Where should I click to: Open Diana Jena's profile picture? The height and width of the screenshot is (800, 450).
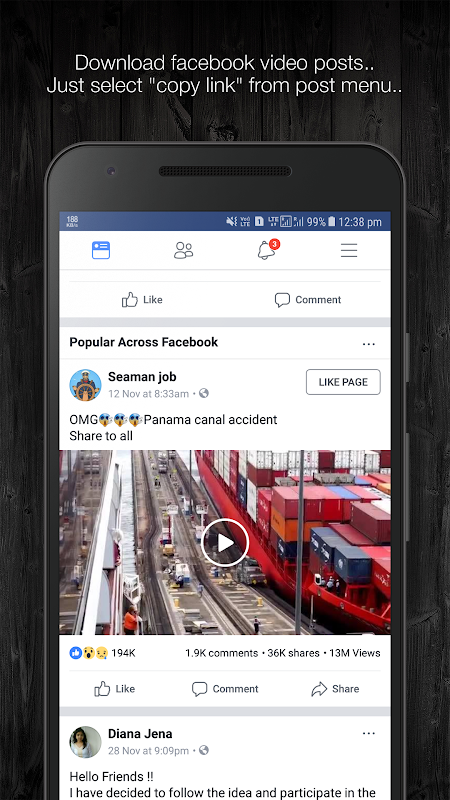point(85,742)
